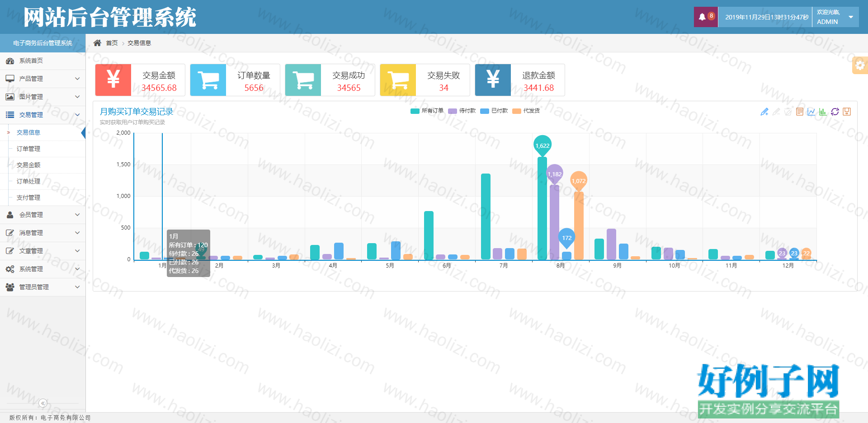Save chart as image icon

coord(847,112)
